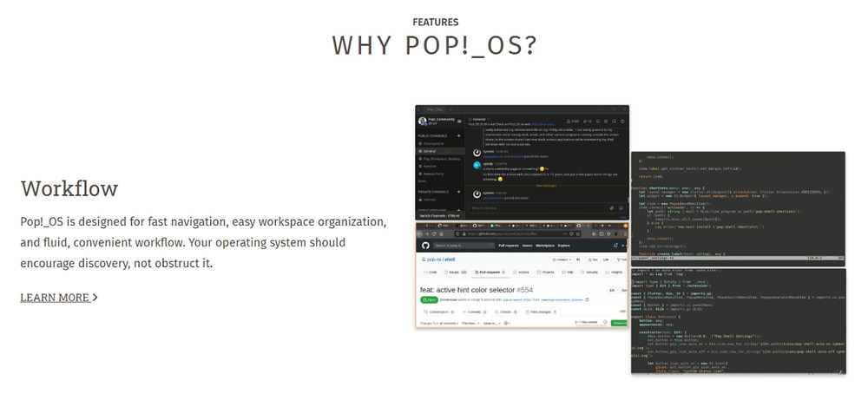
Task: Open a new browser tab with plus icon
Action: click(x=602, y=226)
